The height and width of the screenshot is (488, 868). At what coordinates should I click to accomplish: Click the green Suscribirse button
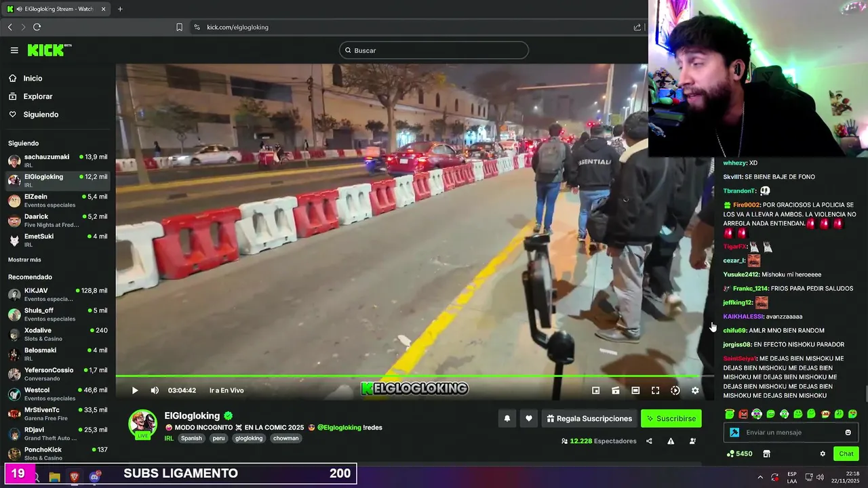point(671,419)
